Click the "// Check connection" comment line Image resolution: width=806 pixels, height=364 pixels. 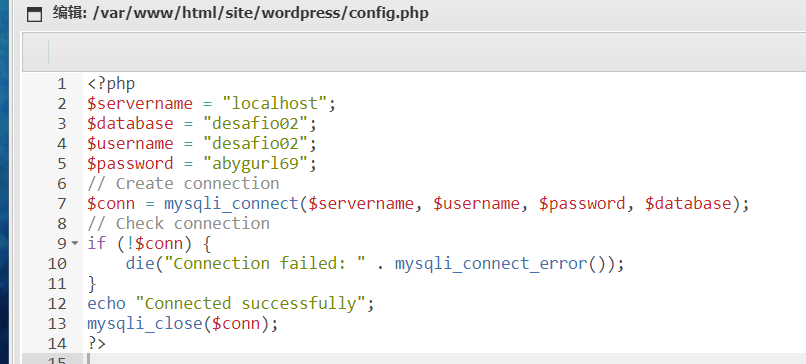(178, 224)
